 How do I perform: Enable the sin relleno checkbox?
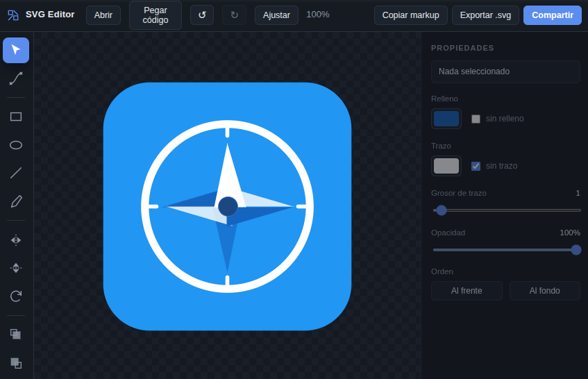pyautogui.click(x=476, y=119)
